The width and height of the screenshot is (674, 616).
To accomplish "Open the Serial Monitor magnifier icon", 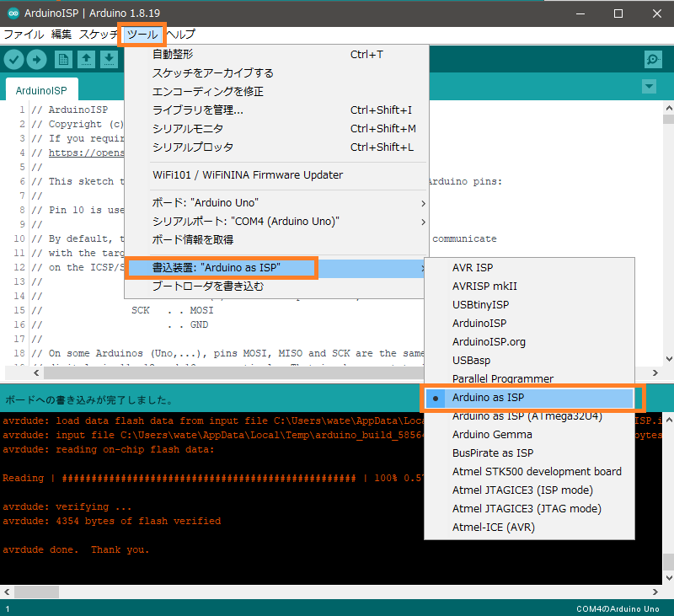I will tap(653, 59).
